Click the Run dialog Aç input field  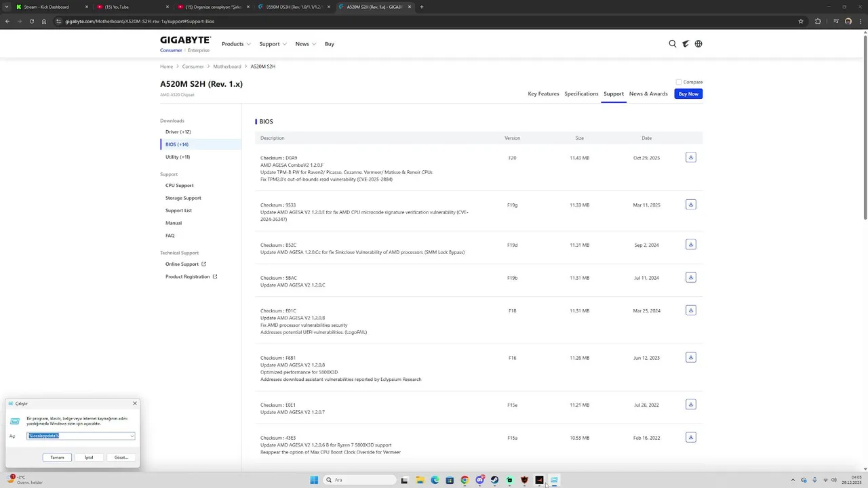(81, 436)
